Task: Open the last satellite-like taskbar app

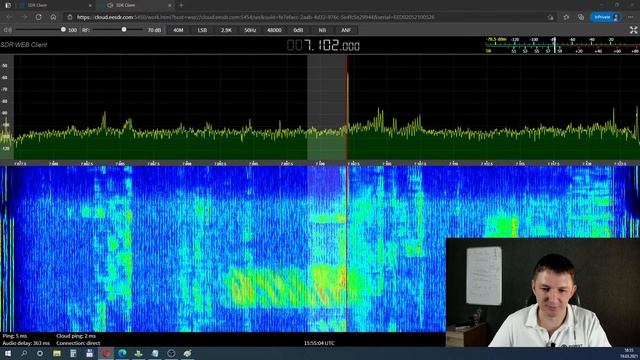Action: (187, 353)
